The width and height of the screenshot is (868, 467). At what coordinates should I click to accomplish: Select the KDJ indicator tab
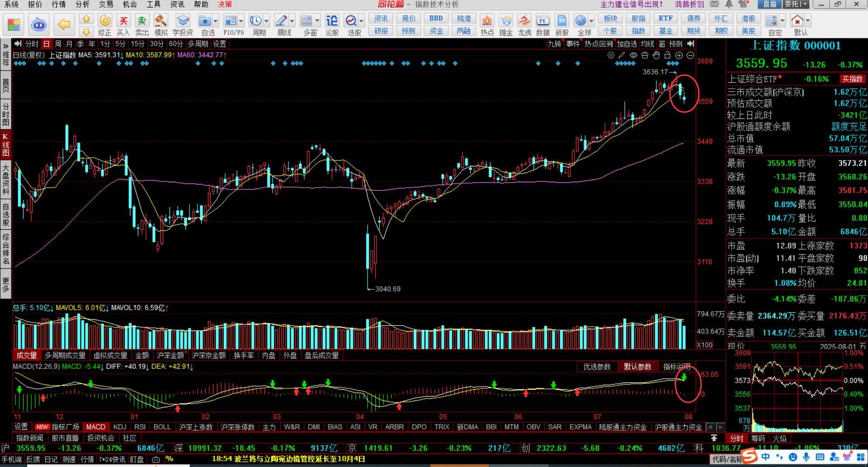120,427
